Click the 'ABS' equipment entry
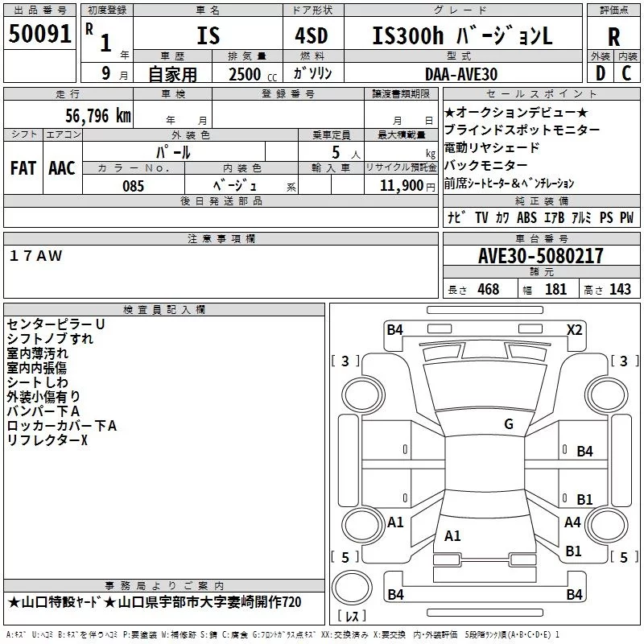This screenshot has width=644, height=644. [526, 217]
